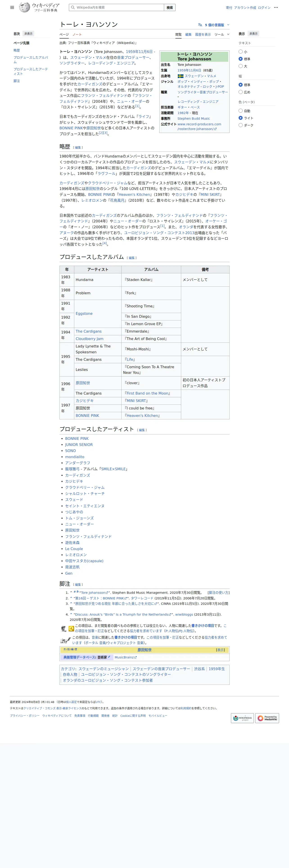
Task: Click アカウント作成 account creation link
Action: [245, 7]
